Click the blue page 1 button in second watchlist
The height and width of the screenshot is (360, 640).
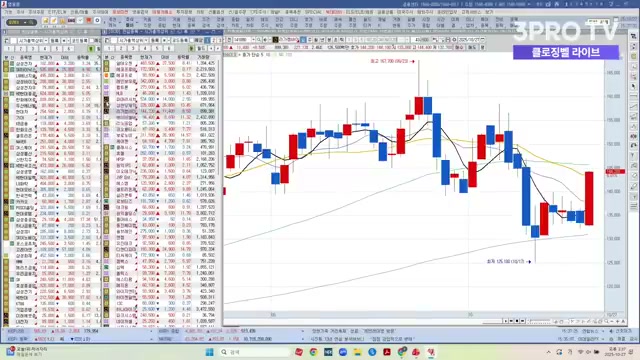(x=207, y=40)
